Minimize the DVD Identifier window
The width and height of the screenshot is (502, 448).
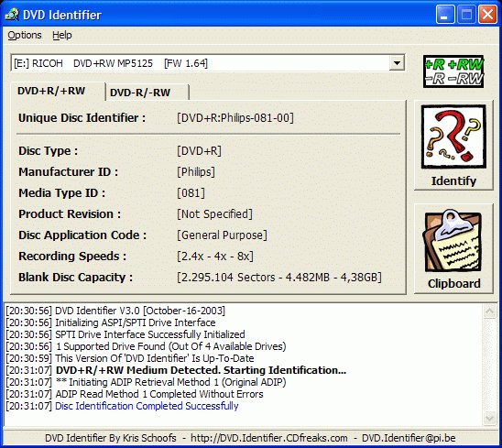coord(444,15)
